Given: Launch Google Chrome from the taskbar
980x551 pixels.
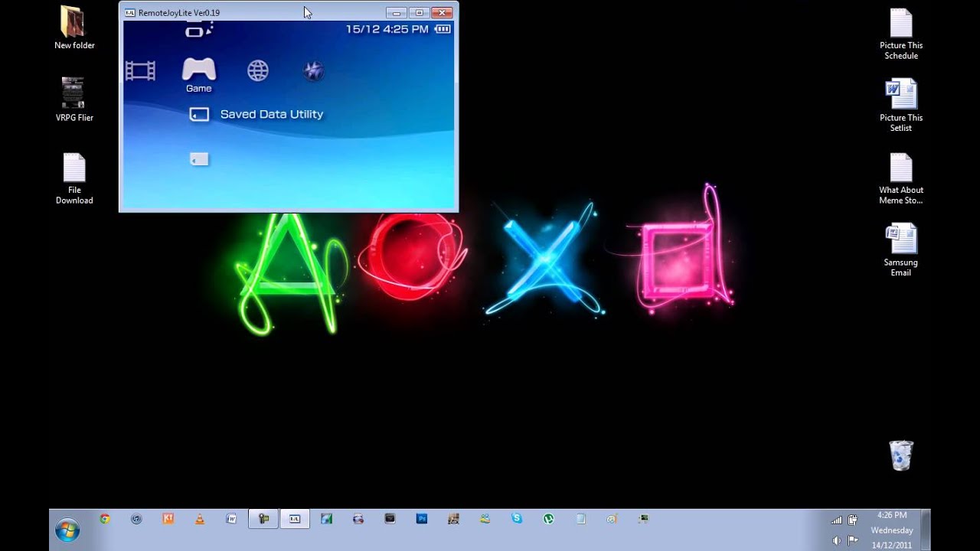Looking at the screenshot, I should (x=105, y=519).
